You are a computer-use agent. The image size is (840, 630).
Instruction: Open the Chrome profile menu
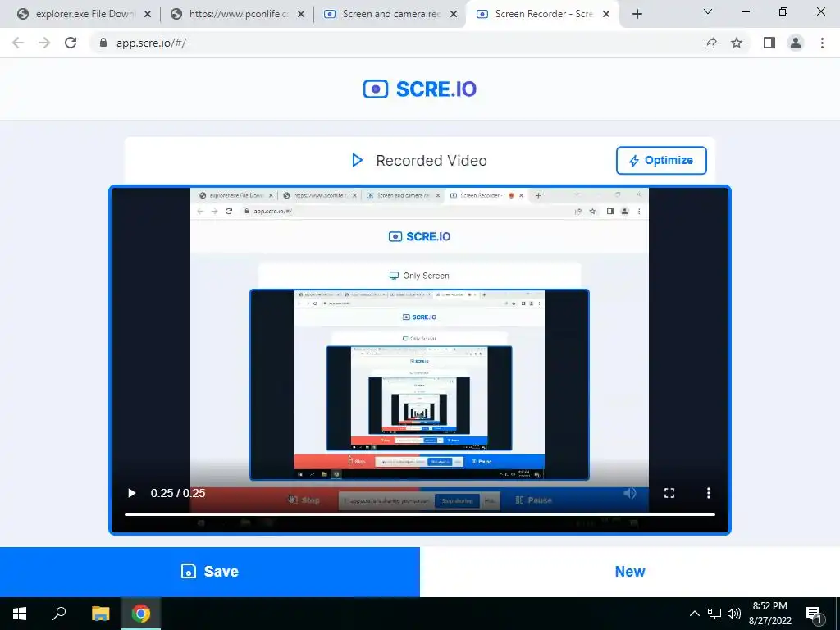[796, 43]
